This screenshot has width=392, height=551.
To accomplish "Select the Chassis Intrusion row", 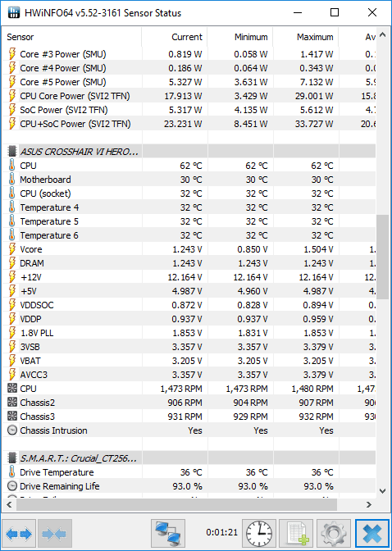I will click(x=189, y=430).
